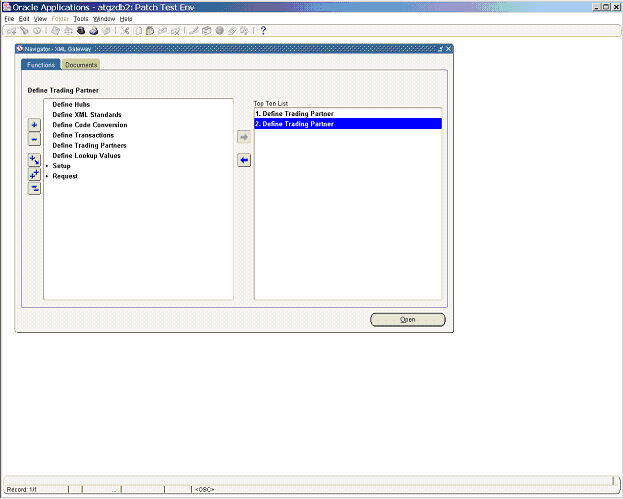Viewport: 623px width, 499px height.
Task: Click the Open button
Action: 408,319
